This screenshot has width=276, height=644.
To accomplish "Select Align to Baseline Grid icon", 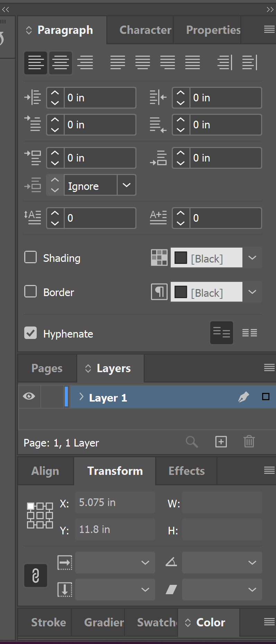I will (x=250, y=333).
